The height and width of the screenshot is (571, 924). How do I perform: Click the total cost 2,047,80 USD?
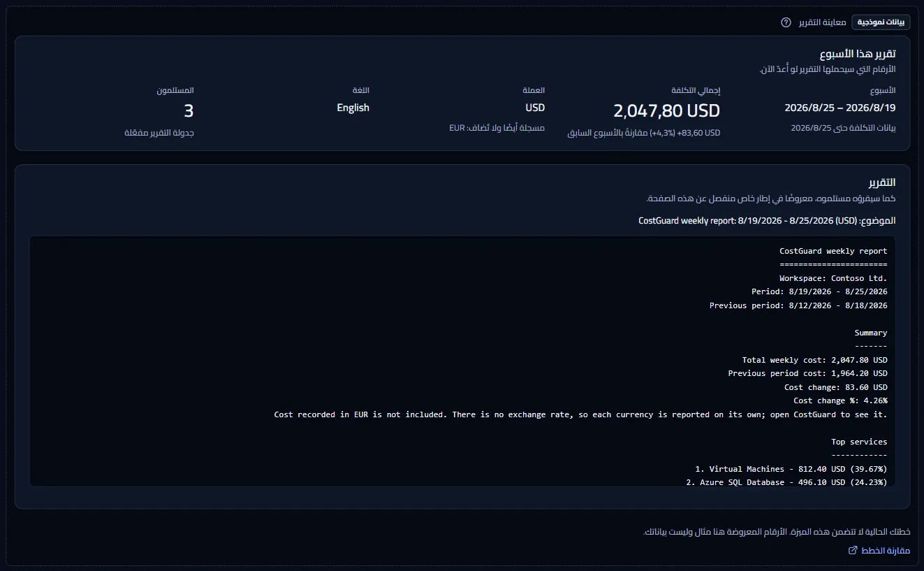click(x=667, y=110)
